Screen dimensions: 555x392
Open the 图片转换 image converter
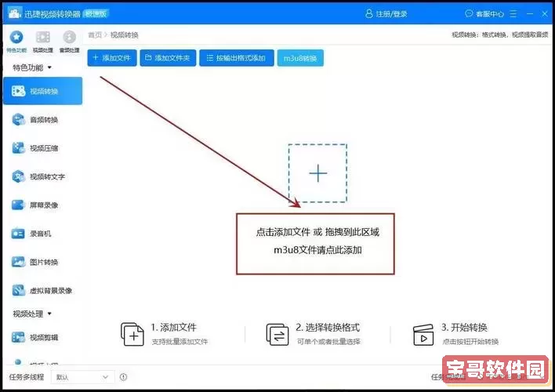pyautogui.click(x=42, y=262)
